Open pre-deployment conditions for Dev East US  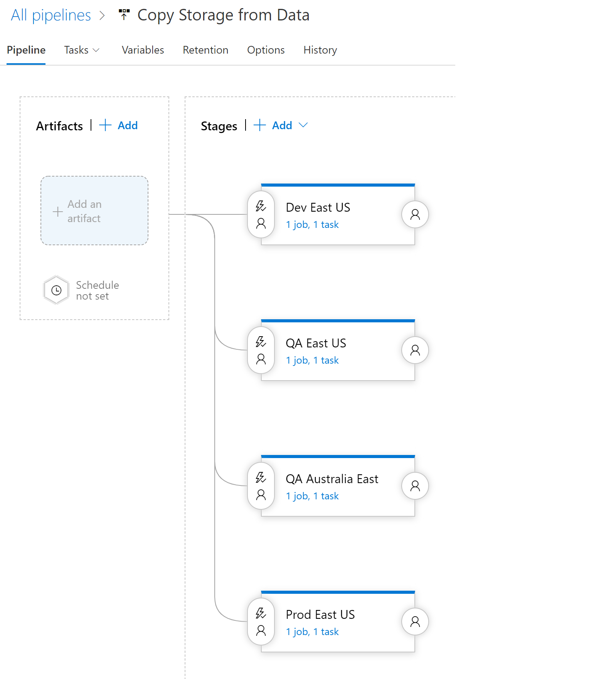(261, 214)
